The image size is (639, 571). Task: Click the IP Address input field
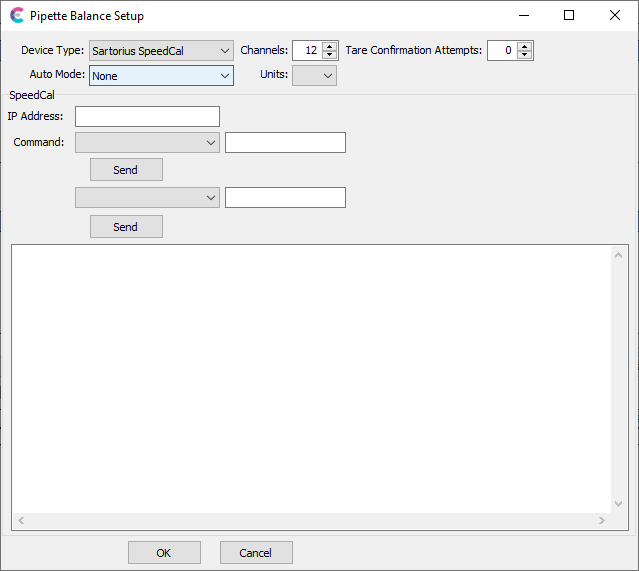click(147, 117)
